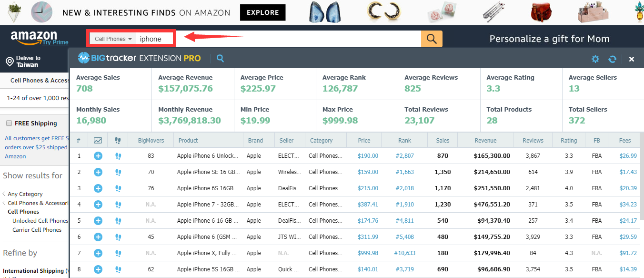Click the Personalize a gift for Mom banner
Screen dimensions: 644x278
550,39
